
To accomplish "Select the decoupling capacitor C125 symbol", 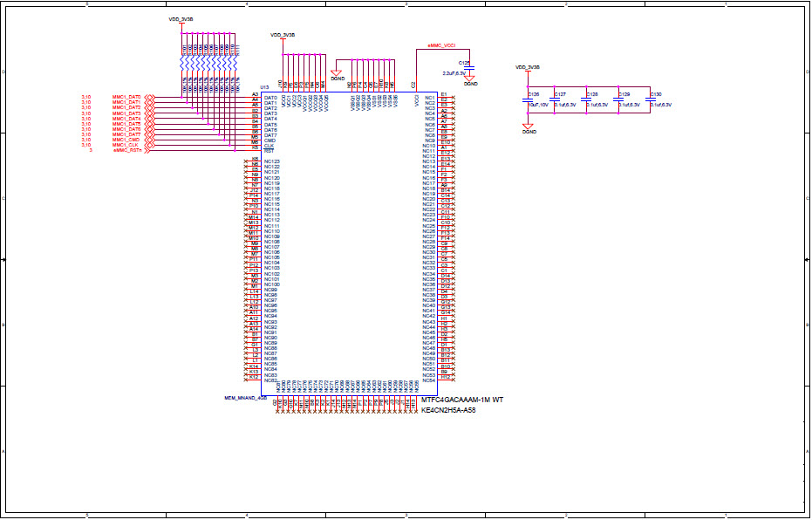I will point(471,68).
